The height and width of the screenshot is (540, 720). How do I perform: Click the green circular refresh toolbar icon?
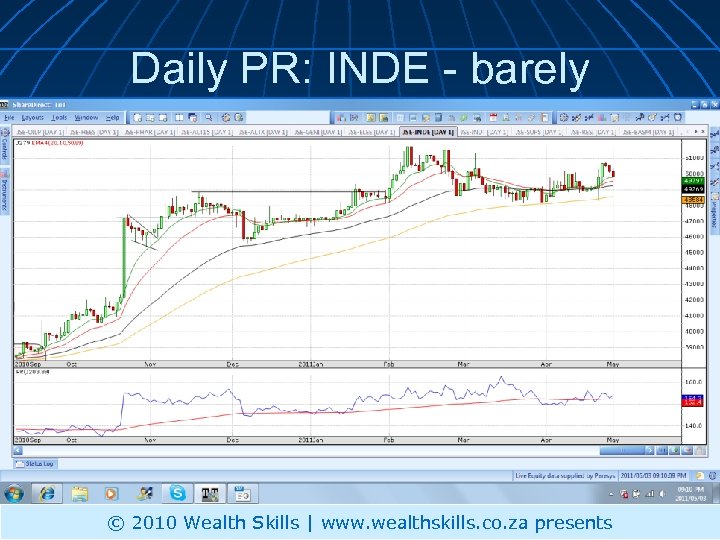click(x=463, y=118)
